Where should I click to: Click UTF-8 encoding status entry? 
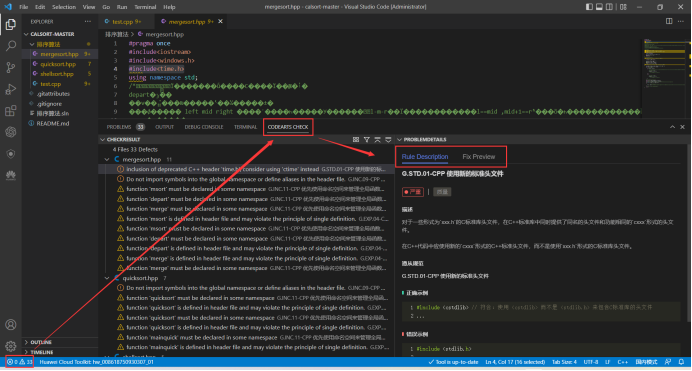click(x=591, y=362)
